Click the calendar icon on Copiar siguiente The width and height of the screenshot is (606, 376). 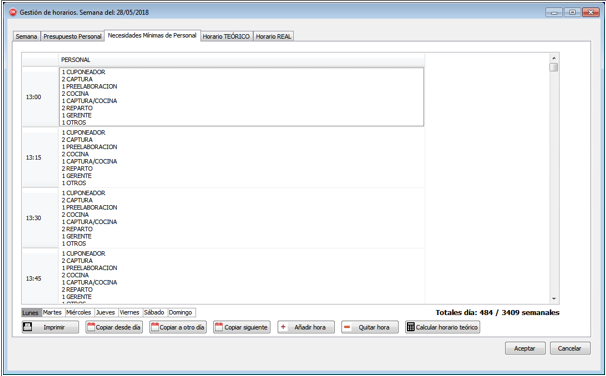point(218,327)
